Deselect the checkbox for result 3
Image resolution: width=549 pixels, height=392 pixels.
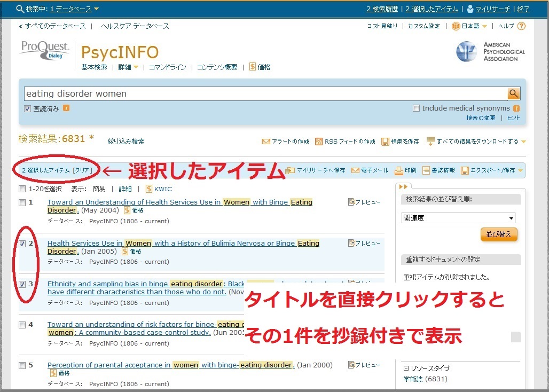click(x=22, y=284)
